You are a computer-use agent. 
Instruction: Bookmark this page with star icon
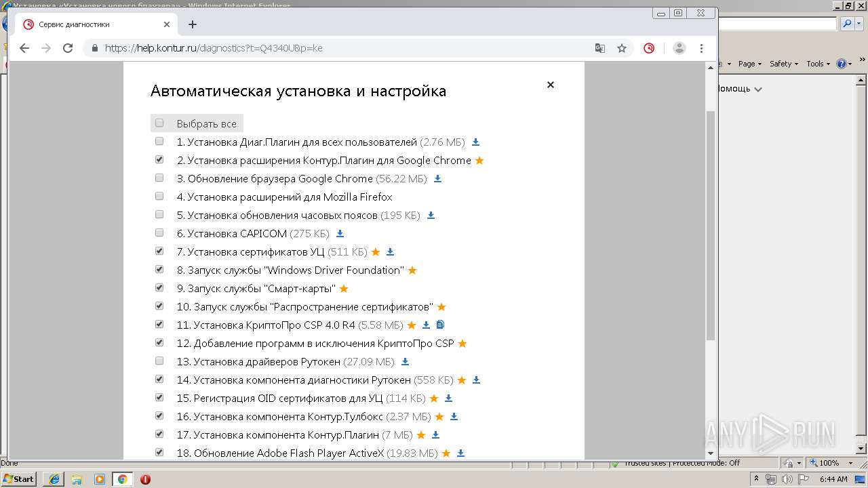(621, 48)
